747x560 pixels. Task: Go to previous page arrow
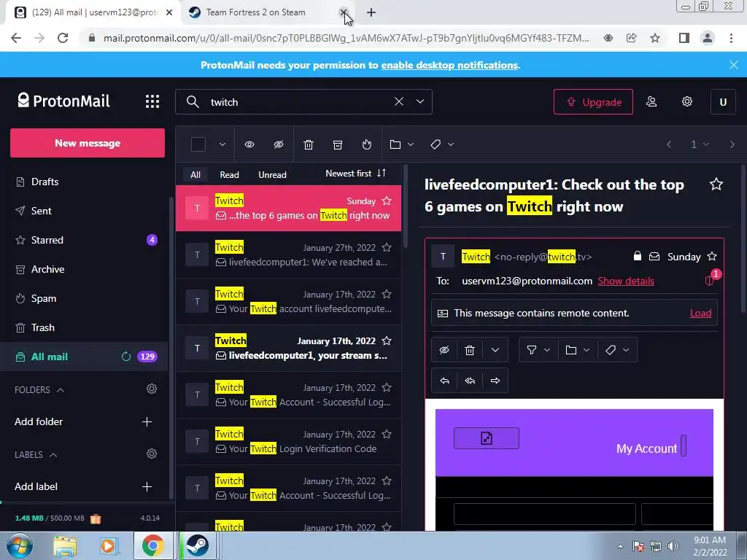669,144
